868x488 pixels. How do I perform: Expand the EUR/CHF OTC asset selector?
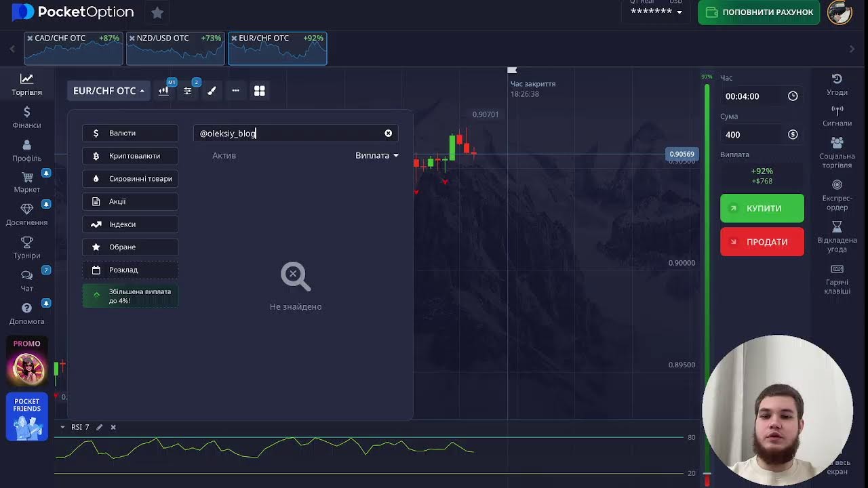tap(108, 91)
